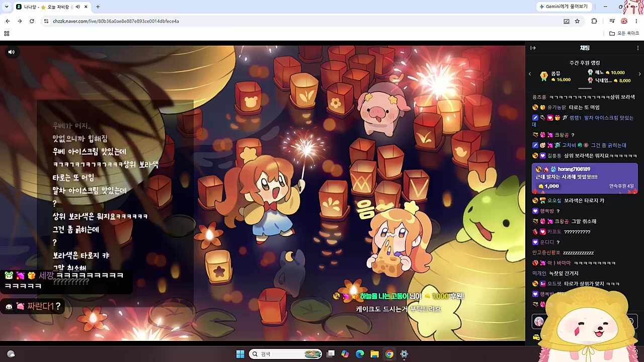The height and width of the screenshot is (362, 644).
Task: Open Microsoft Edge from the taskbar
Action: point(360,354)
